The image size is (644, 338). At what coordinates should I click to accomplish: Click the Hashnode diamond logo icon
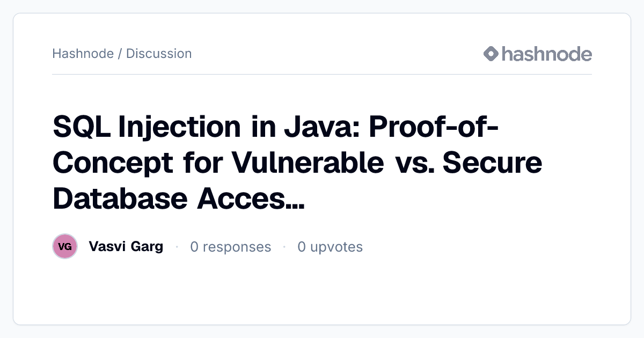click(x=491, y=54)
